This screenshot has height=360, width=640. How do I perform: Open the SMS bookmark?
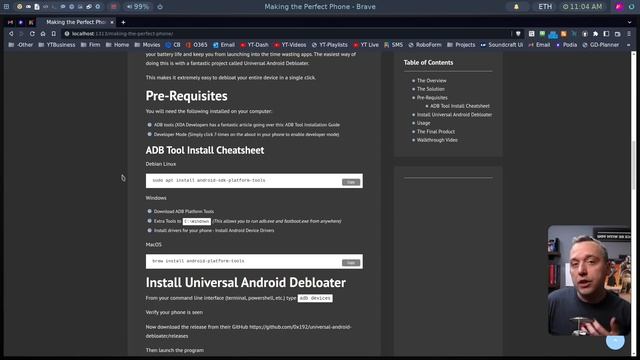pyautogui.click(x=393, y=45)
